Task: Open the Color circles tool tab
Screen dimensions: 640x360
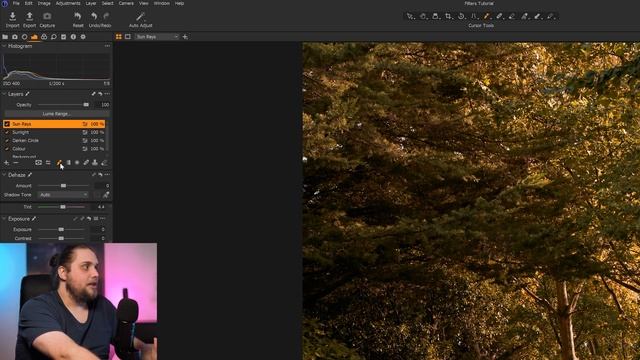Action: click(x=44, y=37)
